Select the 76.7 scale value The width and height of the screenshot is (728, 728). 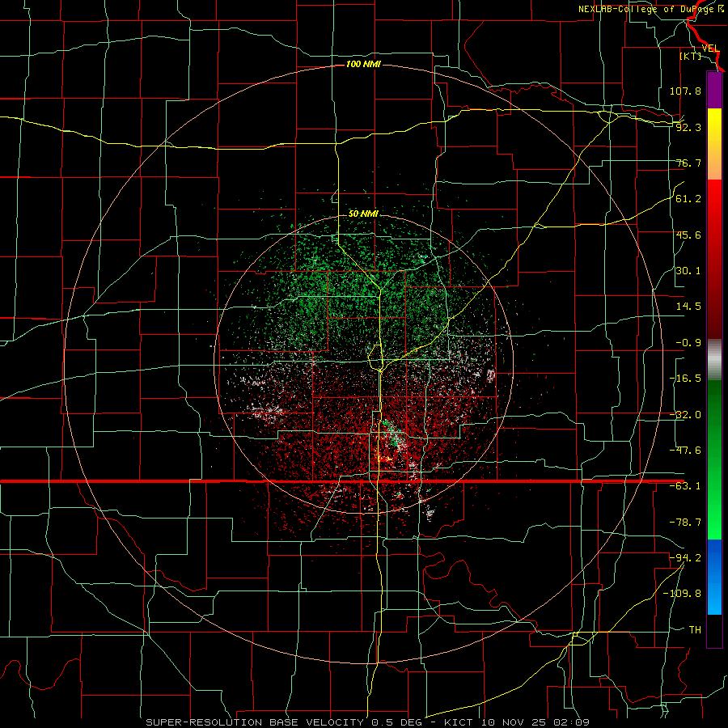688,163
